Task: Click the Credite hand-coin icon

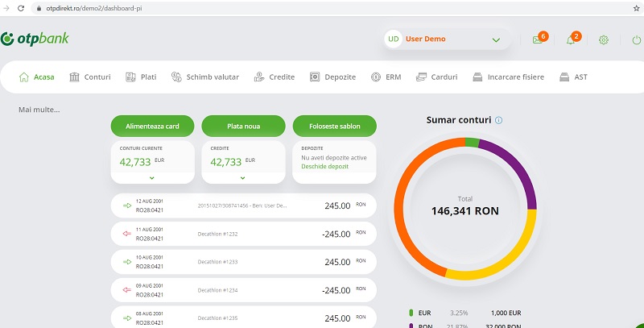Action: coord(259,77)
